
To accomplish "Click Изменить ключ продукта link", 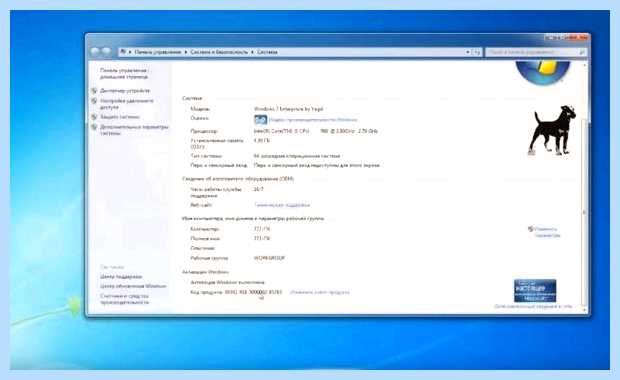I will pos(319,292).
